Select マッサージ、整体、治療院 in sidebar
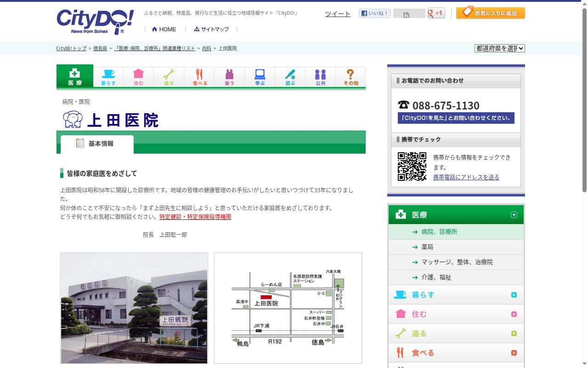 tap(456, 262)
